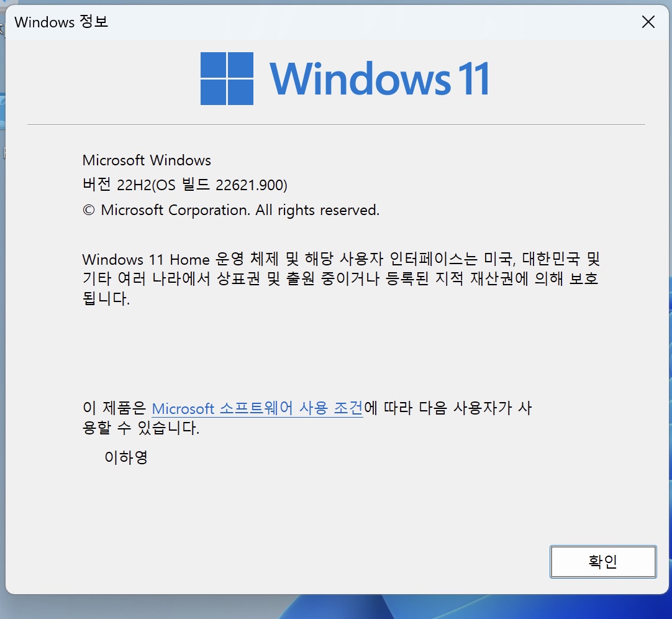The height and width of the screenshot is (619, 672).
Task: Click the 'Windows 정보' title bar text
Action: point(61,22)
